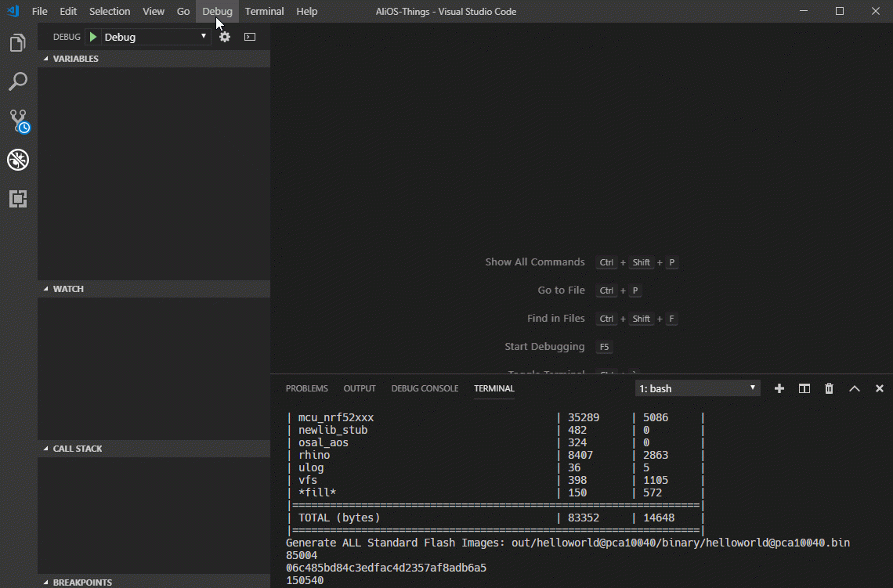
Task: Open the Search view in activity bar
Action: pyautogui.click(x=18, y=81)
